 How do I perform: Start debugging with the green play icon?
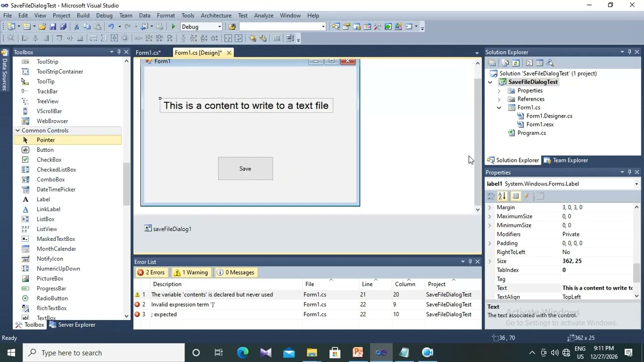[173, 27]
